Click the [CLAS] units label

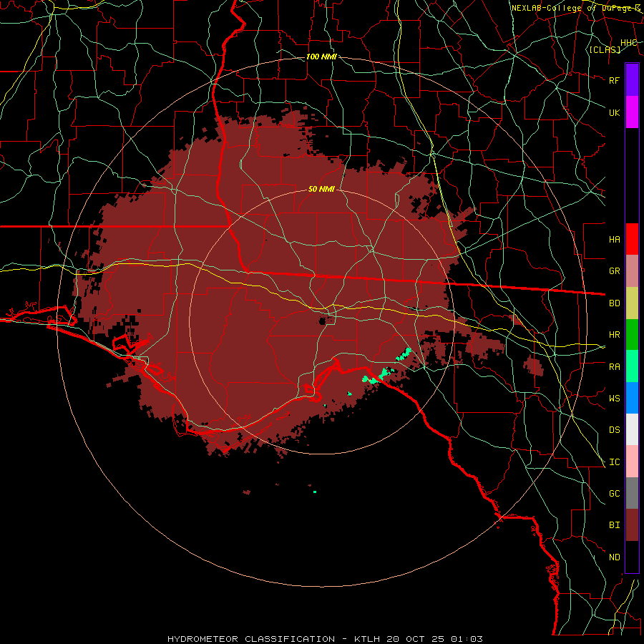point(605,49)
